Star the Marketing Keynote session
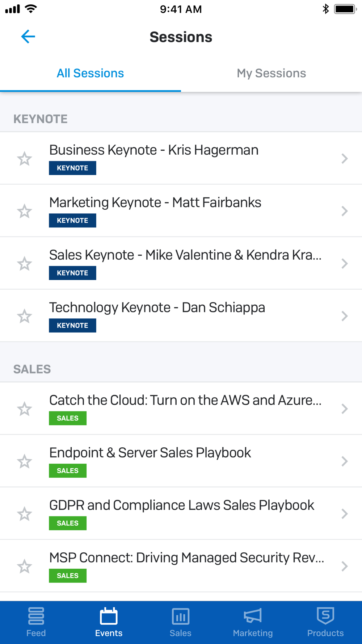 coord(25,211)
